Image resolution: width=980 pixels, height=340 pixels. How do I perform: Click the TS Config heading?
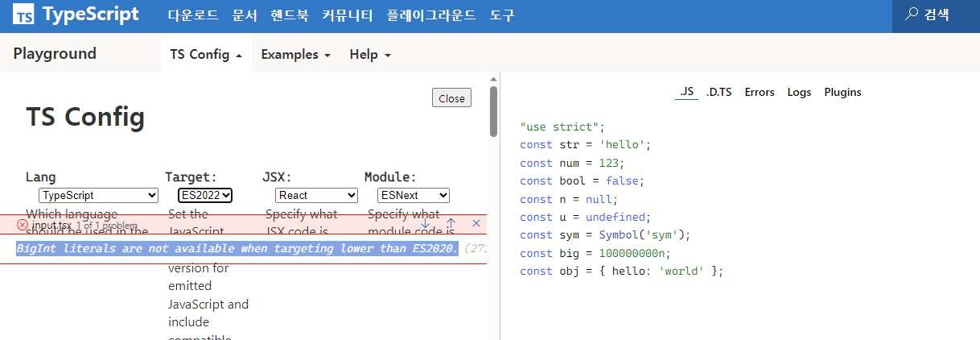pyautogui.click(x=85, y=117)
